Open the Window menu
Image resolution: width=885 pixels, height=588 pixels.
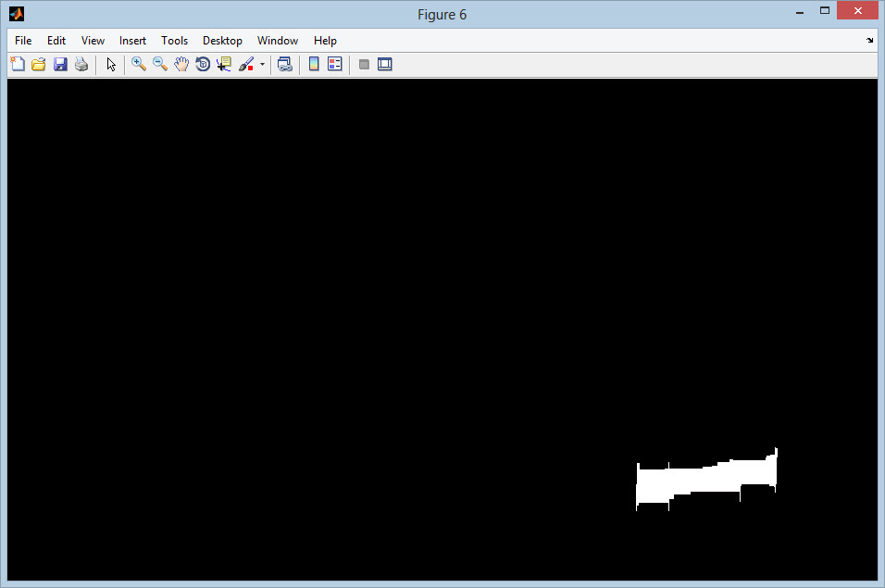278,41
